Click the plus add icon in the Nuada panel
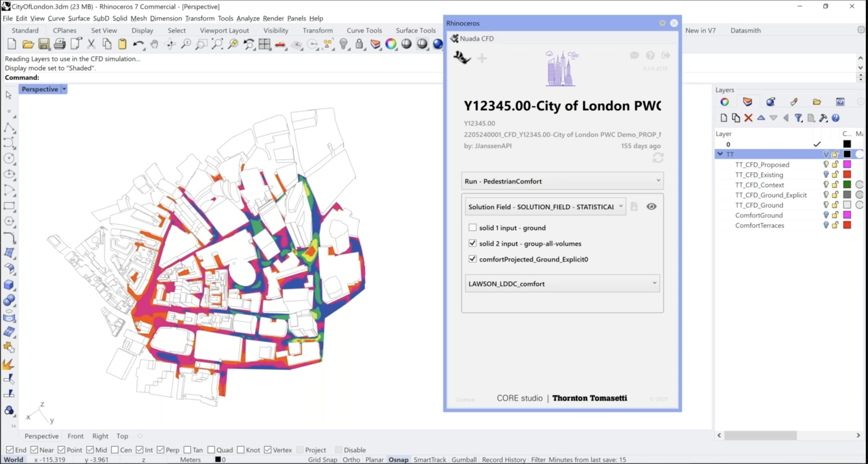868x464 pixels. [482, 58]
